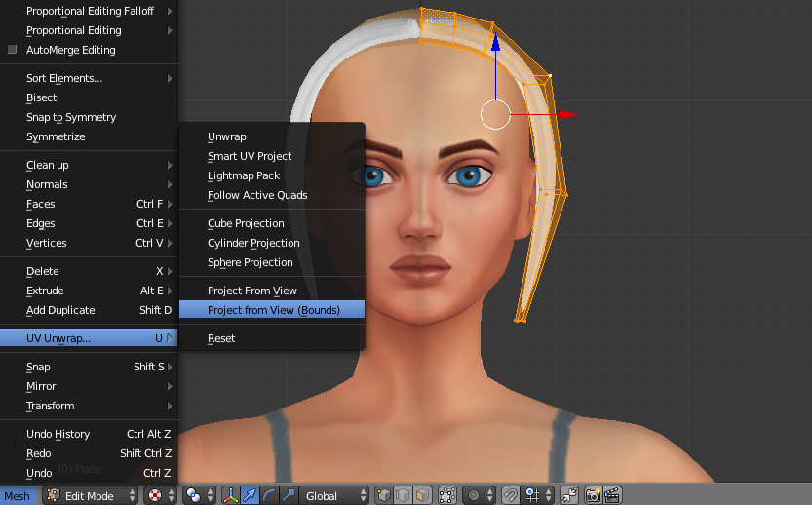Toggle limit selection to visible
The image size is (812, 505).
(x=446, y=495)
